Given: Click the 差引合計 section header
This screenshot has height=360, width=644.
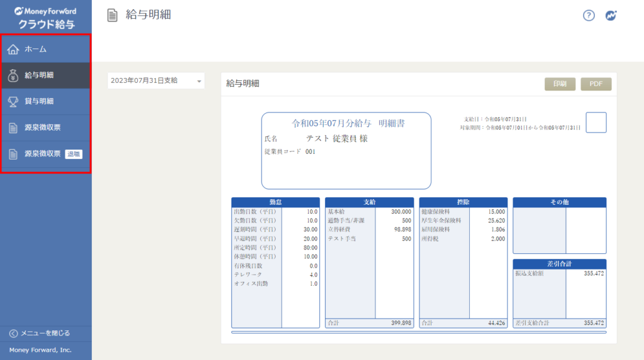Looking at the screenshot, I should click(559, 263).
